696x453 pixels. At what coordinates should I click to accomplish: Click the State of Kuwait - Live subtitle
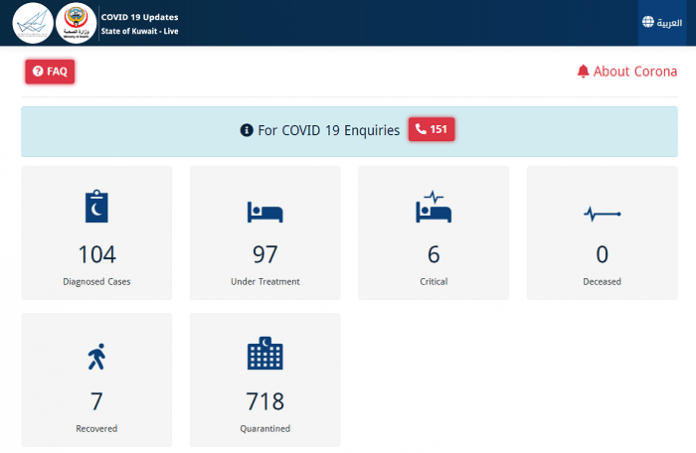click(139, 31)
